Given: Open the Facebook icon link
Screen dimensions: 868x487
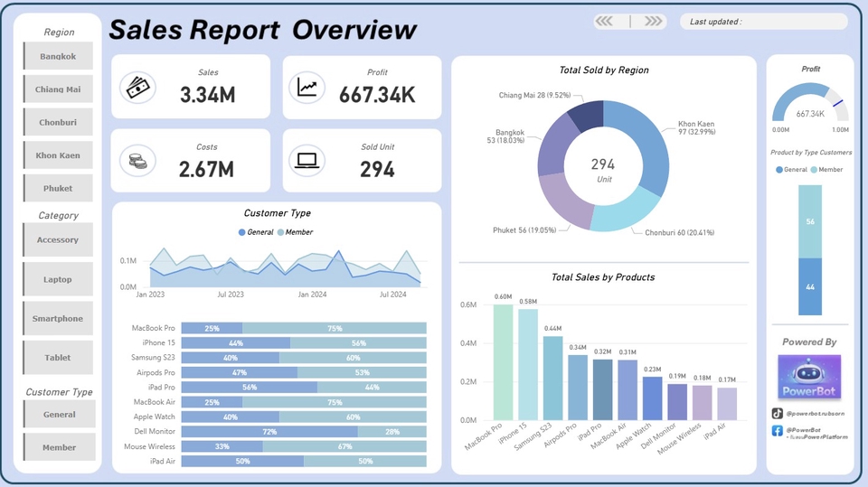Looking at the screenshot, I should pyautogui.click(x=778, y=431).
